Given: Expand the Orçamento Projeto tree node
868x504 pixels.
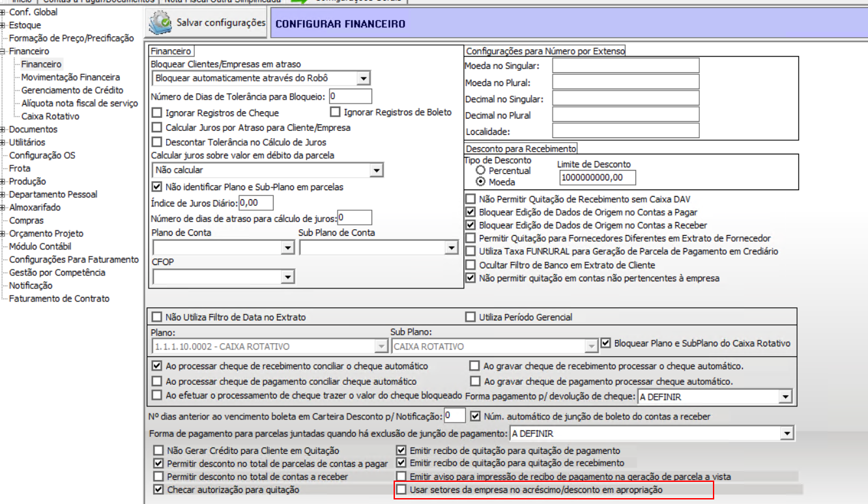Looking at the screenshot, I should tap(3, 234).
